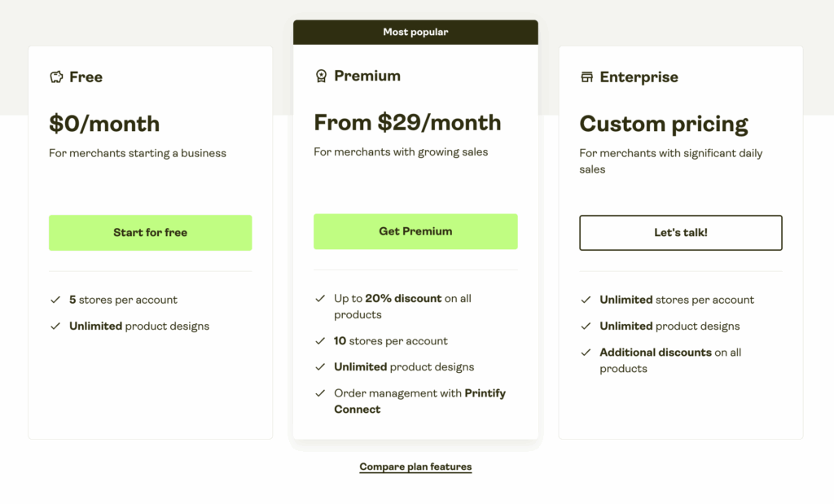834x504 pixels.
Task: Click the storefront icon beside Enterprise
Action: [586, 77]
